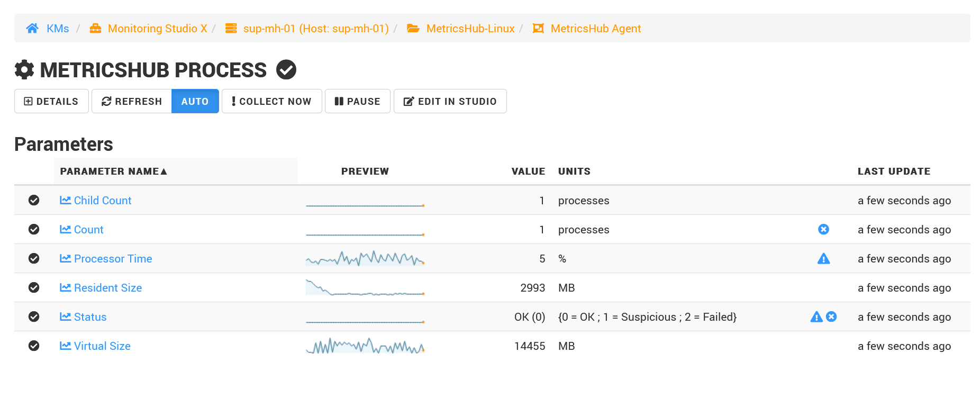Click Child Count preview sparkline
Viewport: 980px width, 416px height.
[365, 201]
